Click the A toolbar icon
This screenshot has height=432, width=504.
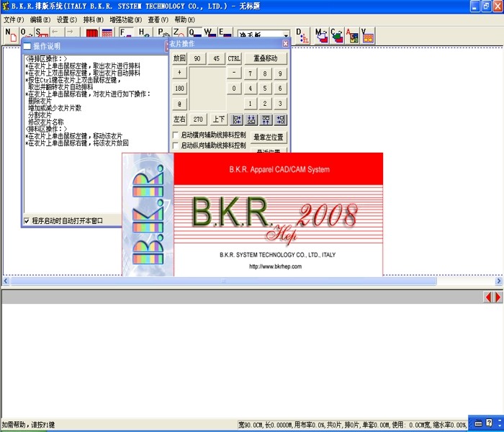352,35
